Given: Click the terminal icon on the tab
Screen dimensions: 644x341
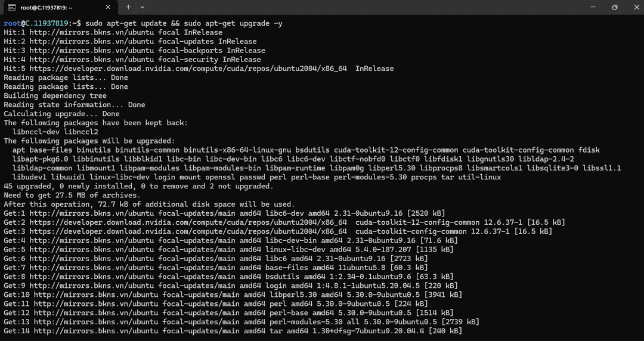Looking at the screenshot, I should click(x=12, y=7).
